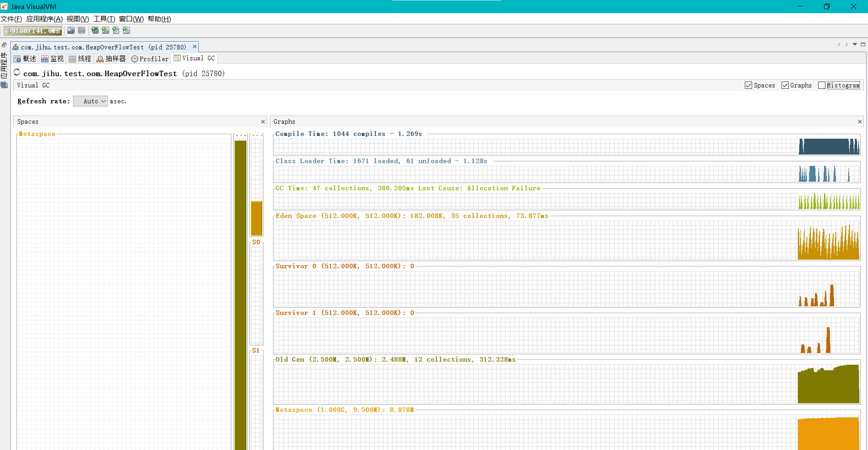
Task: Uncheck the Spaces checkbox
Action: (748, 85)
